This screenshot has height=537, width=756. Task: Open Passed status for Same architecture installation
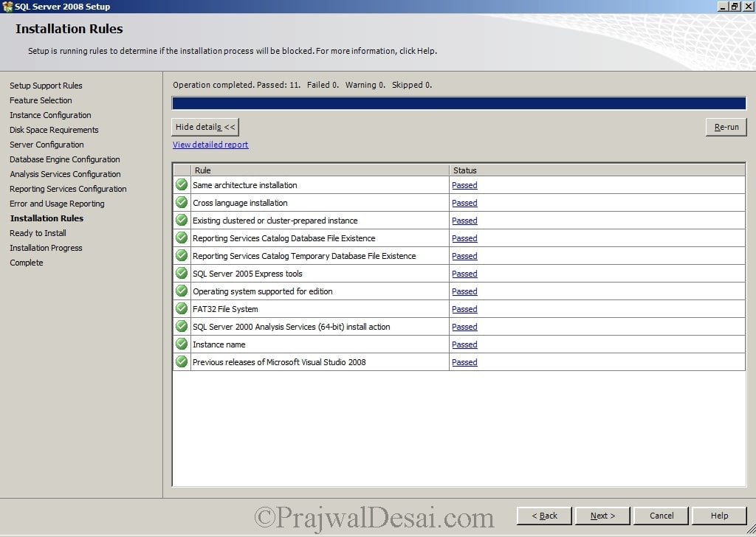(x=464, y=185)
